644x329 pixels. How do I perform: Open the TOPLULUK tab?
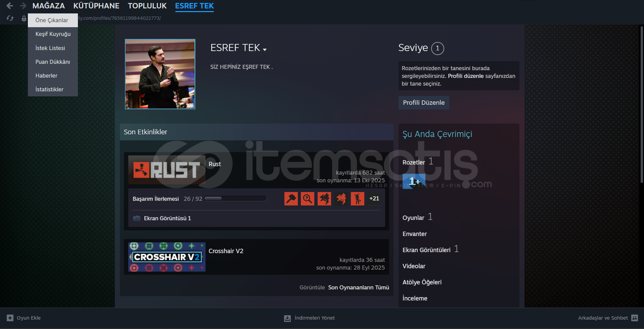pos(147,6)
